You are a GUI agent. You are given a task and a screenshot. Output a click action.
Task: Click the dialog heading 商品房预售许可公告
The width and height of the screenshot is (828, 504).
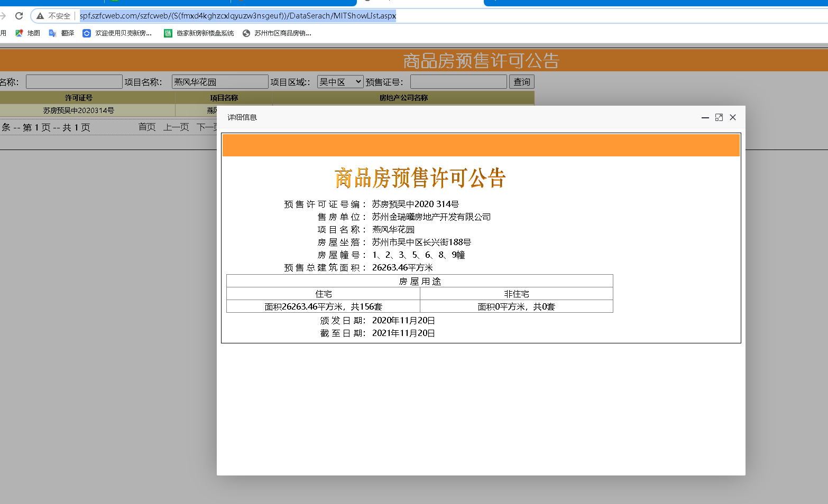420,178
